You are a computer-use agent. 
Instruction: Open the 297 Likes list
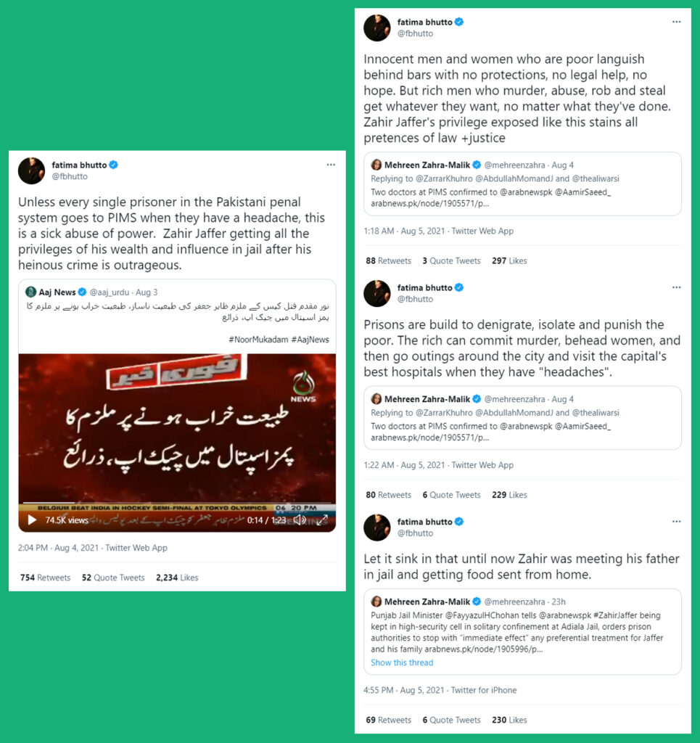(509, 260)
